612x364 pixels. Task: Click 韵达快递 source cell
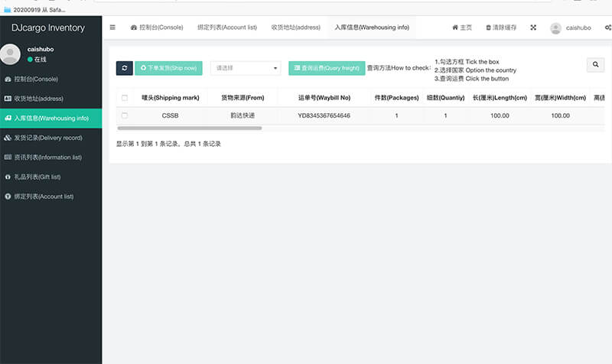click(x=243, y=115)
